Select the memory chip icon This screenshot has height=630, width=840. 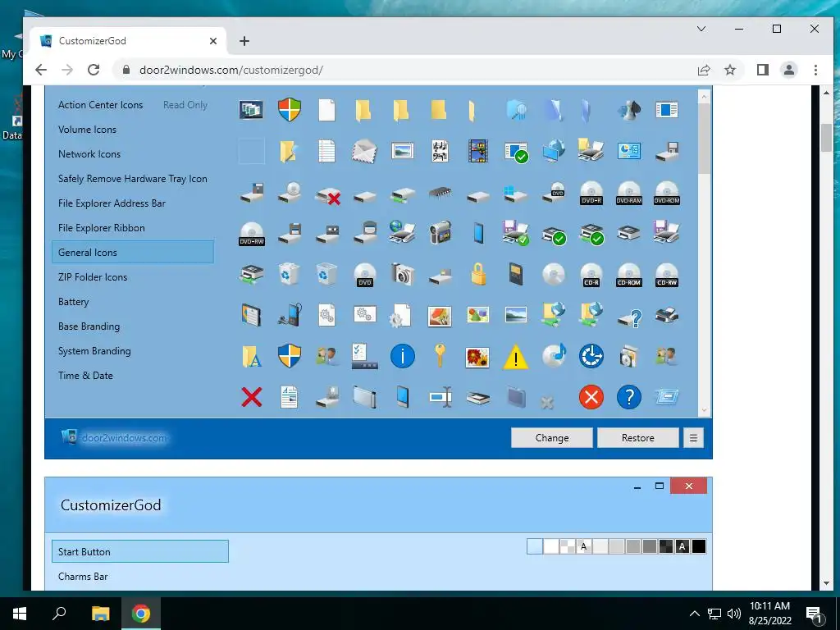click(x=440, y=192)
